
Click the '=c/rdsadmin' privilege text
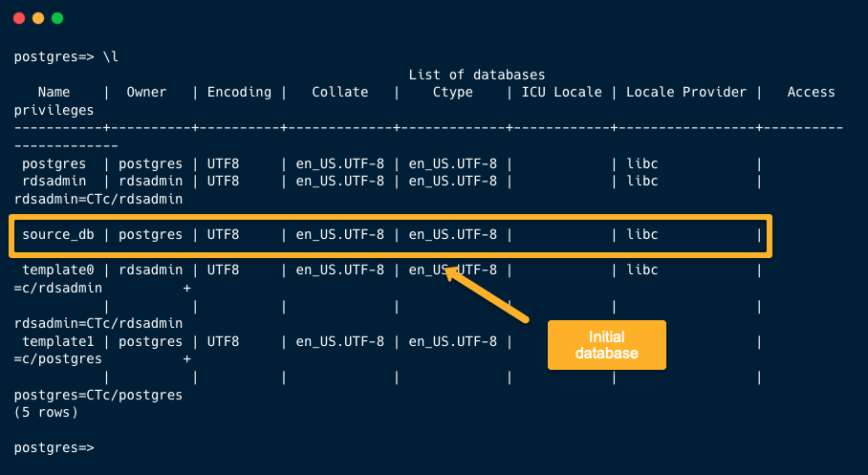58,288
